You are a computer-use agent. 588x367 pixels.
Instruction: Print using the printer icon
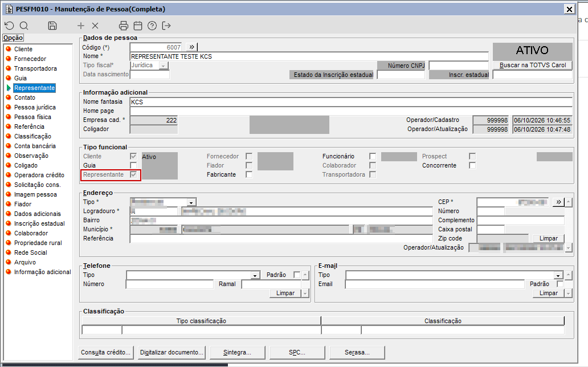[x=124, y=26]
